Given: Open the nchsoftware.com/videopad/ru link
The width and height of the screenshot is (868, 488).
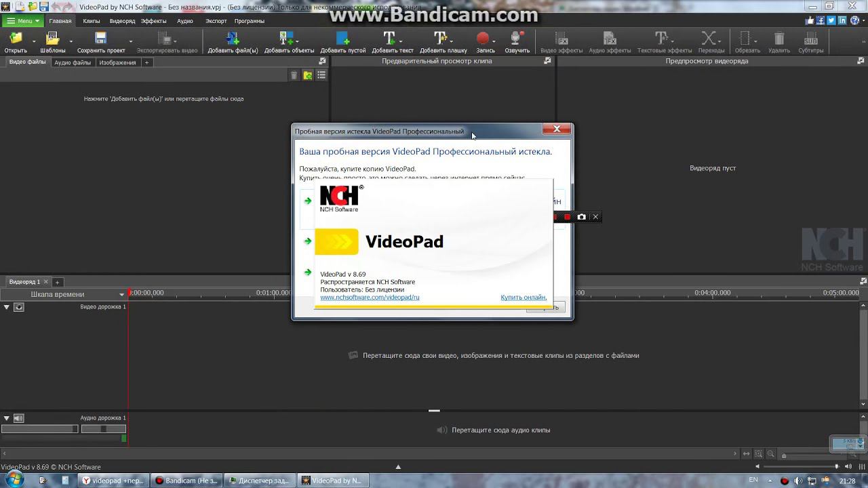Looking at the screenshot, I should (370, 298).
